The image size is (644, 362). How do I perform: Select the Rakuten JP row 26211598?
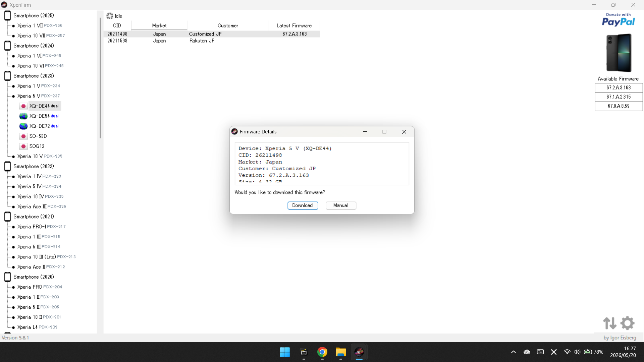(x=212, y=41)
